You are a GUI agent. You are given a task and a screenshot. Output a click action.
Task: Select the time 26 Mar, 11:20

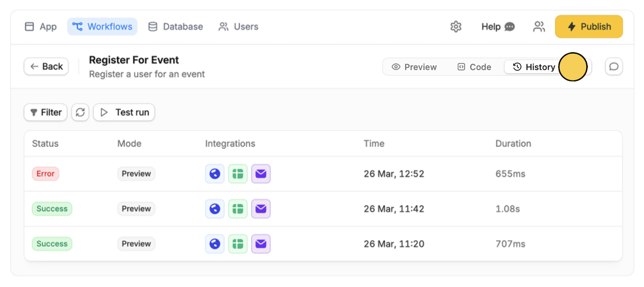394,244
